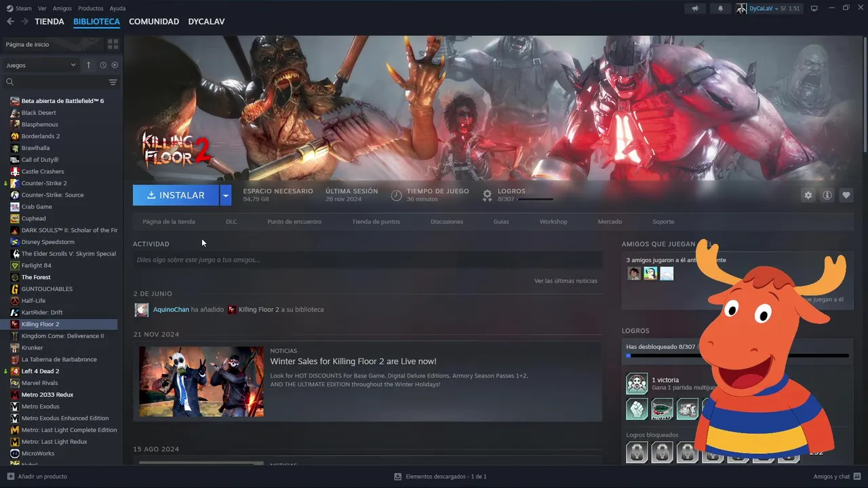Go to Página de la tienda tab

pyautogui.click(x=169, y=222)
